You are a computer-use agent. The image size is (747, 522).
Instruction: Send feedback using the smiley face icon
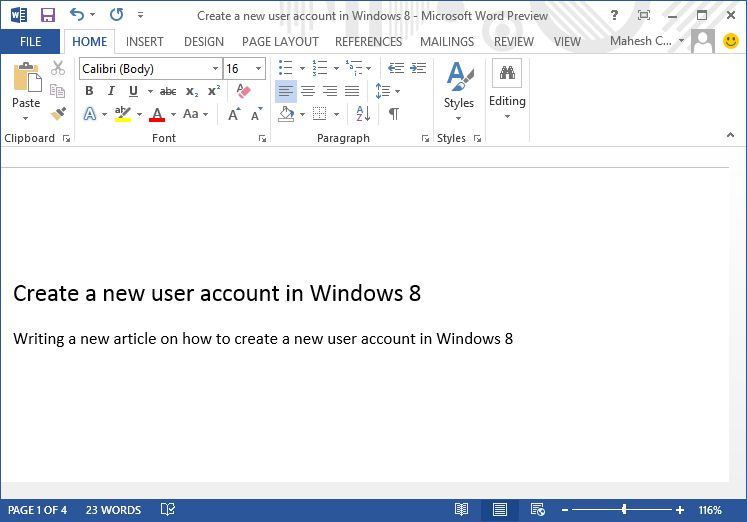point(730,41)
